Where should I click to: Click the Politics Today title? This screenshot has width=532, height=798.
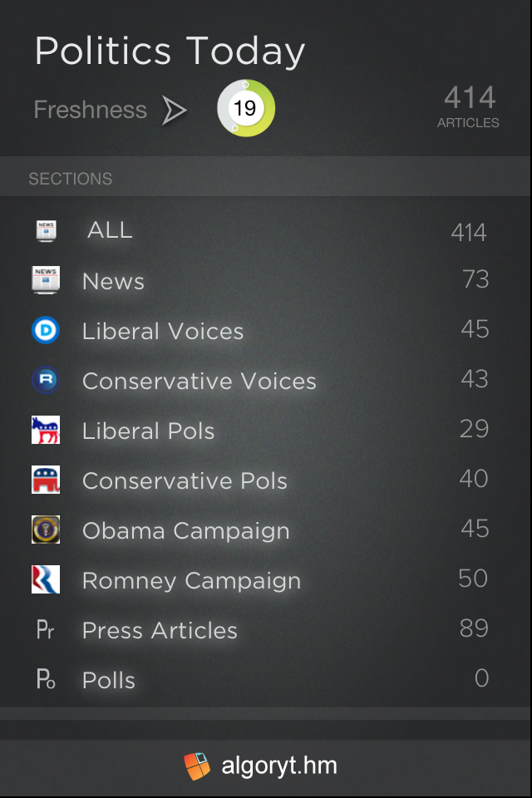point(170,52)
